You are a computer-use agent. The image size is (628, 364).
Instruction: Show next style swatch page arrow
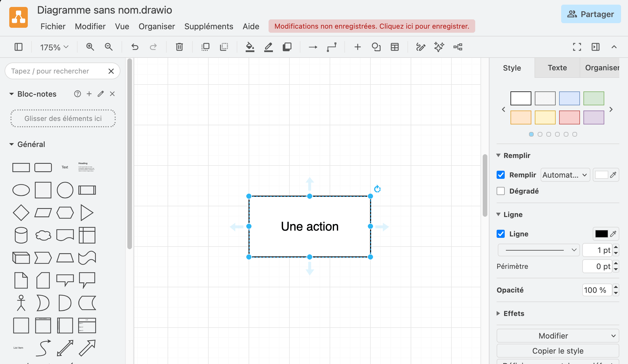[x=611, y=109]
